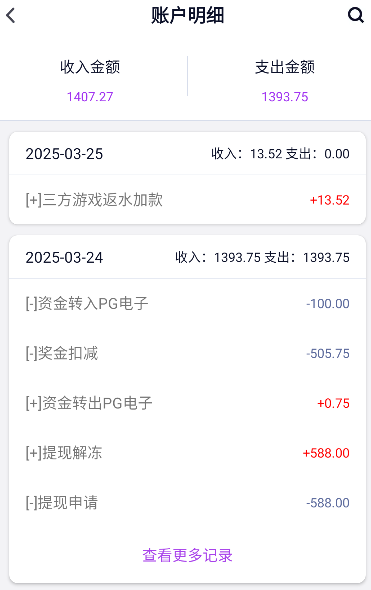Open the 2025-03-24 date header
Viewport: 371px width, 590px height.
coord(64,258)
